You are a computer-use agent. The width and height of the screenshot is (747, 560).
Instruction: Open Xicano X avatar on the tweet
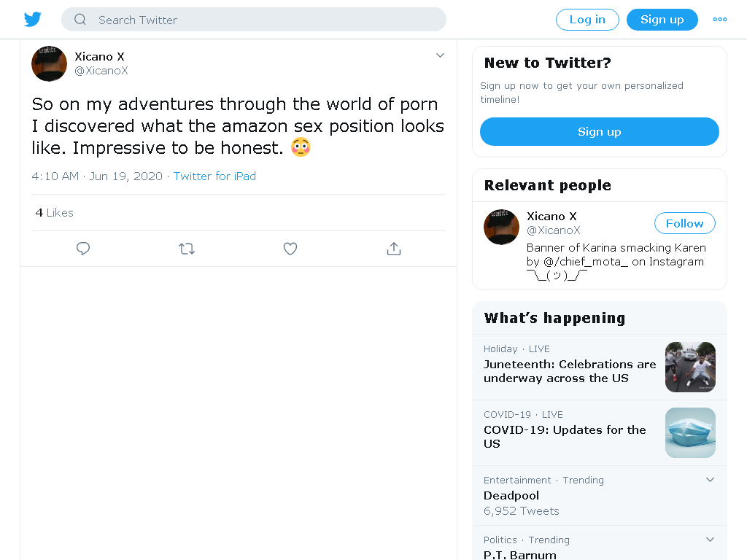[49, 64]
